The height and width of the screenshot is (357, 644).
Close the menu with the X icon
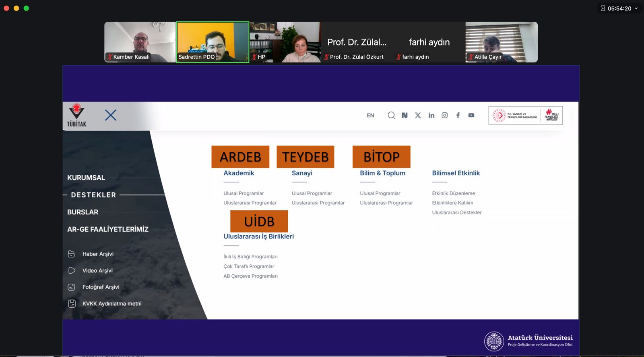point(111,115)
